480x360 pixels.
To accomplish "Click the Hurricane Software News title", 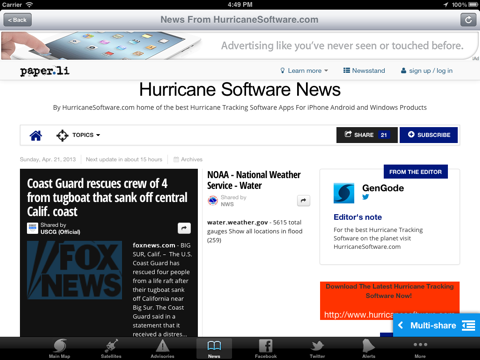I will tap(240, 89).
